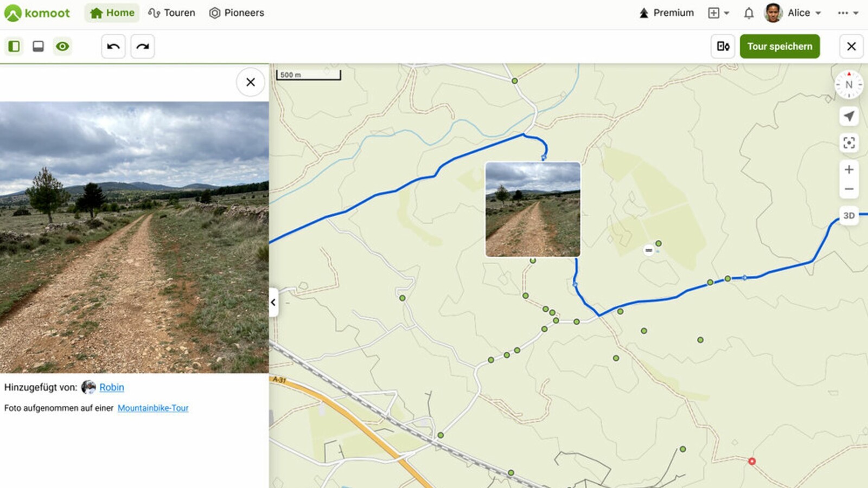Zoom in on the map
The height and width of the screenshot is (488, 868).
(x=848, y=170)
